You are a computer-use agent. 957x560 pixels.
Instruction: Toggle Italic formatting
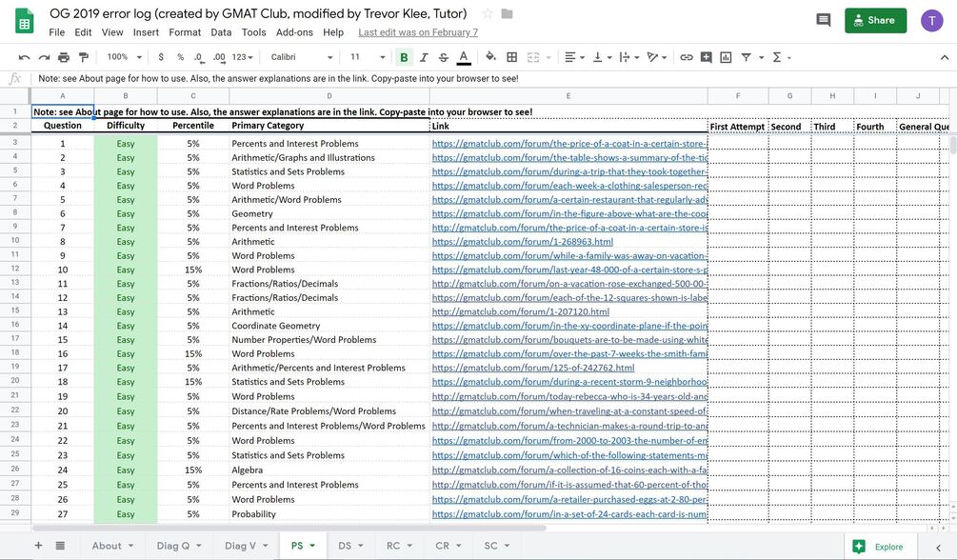(x=424, y=57)
